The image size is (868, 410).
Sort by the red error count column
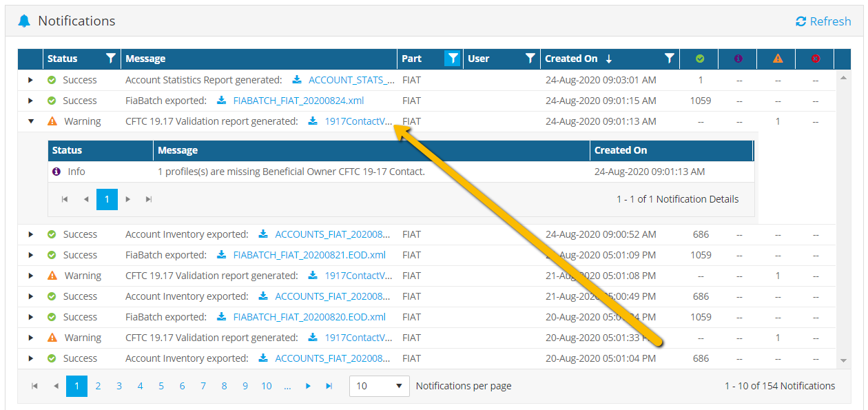point(816,59)
